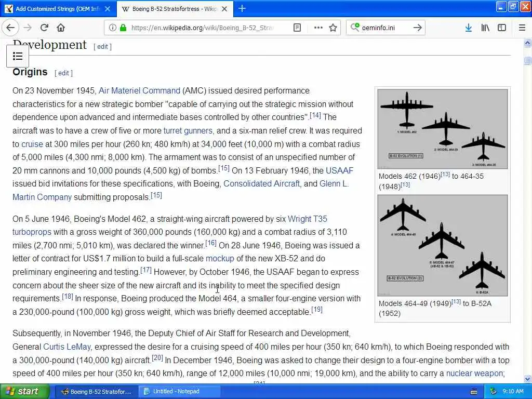Open Models 464-49 to B-52A silhouette image
Screen dimensions: 532x399
point(443,245)
